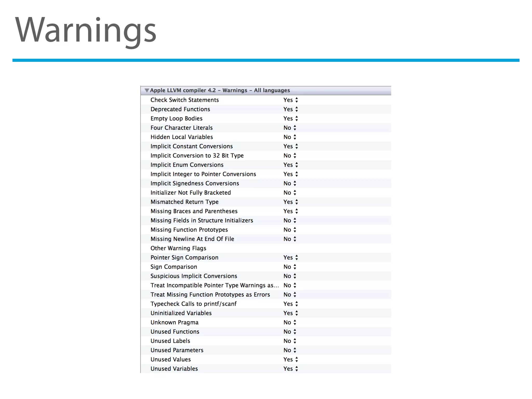Select the Other Warning Flags row
Image resolution: width=532 pixels, height=399 pixels.
(266, 248)
